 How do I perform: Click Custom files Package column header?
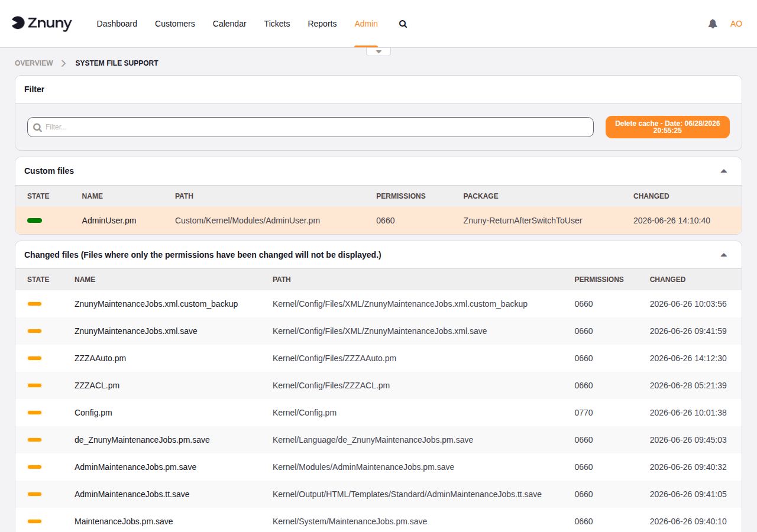(x=481, y=196)
